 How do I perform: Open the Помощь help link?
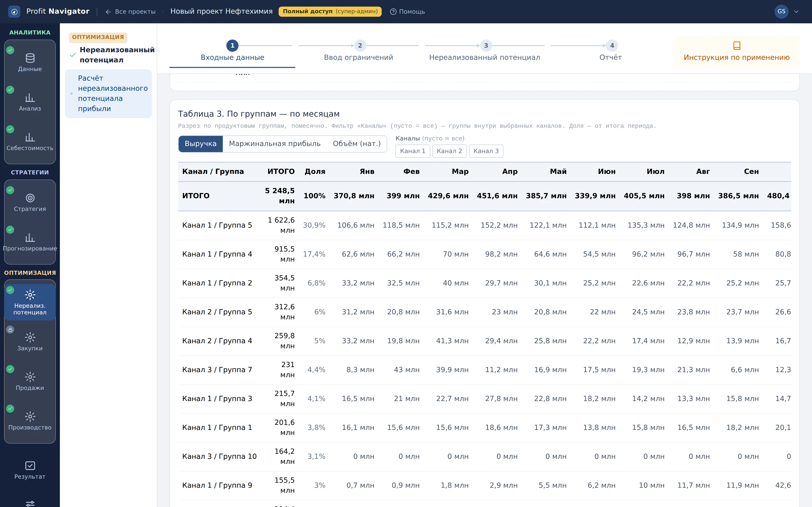407,12
